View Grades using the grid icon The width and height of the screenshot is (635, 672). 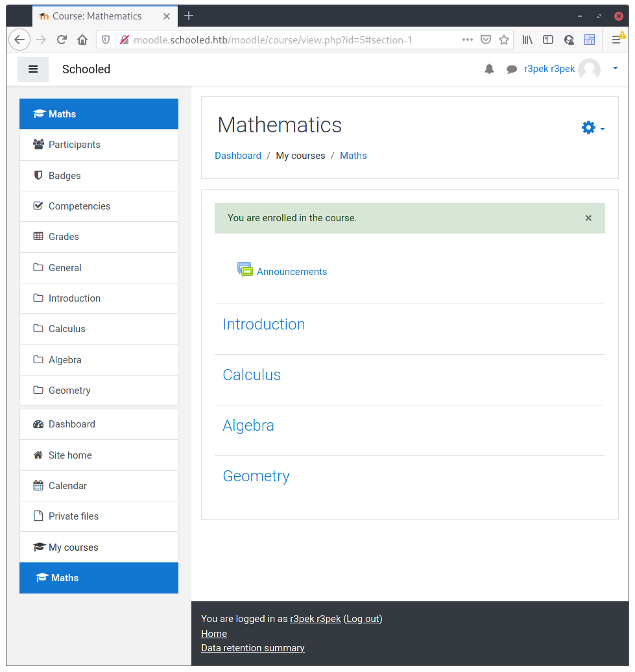(38, 237)
